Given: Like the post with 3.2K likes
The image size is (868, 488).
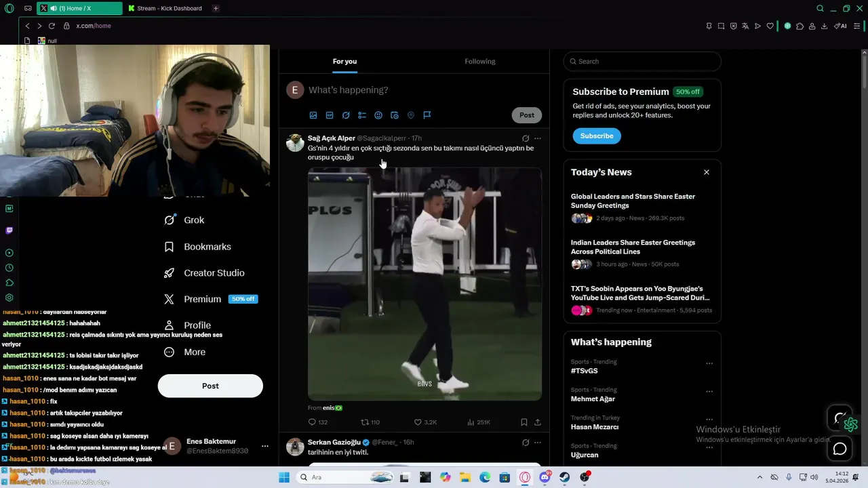Looking at the screenshot, I should [425, 422].
